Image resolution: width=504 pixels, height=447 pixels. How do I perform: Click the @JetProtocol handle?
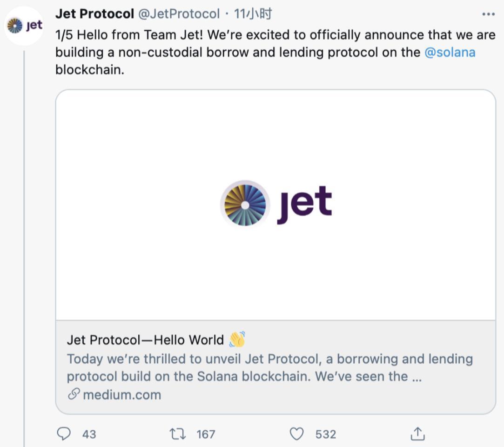pos(179,13)
